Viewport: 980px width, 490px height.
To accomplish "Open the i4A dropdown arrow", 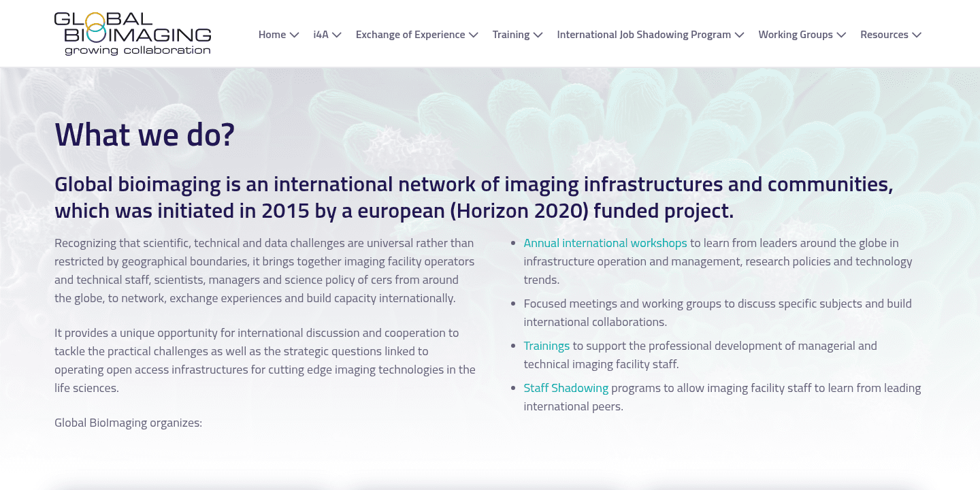I will [338, 34].
